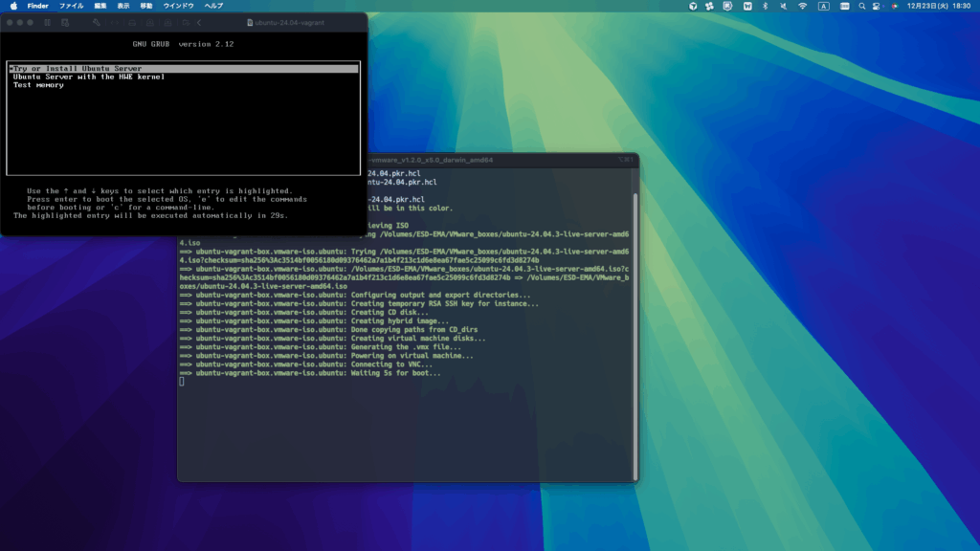Select 'Test memory' GRUB entry
The width and height of the screenshot is (980, 551).
point(38,85)
